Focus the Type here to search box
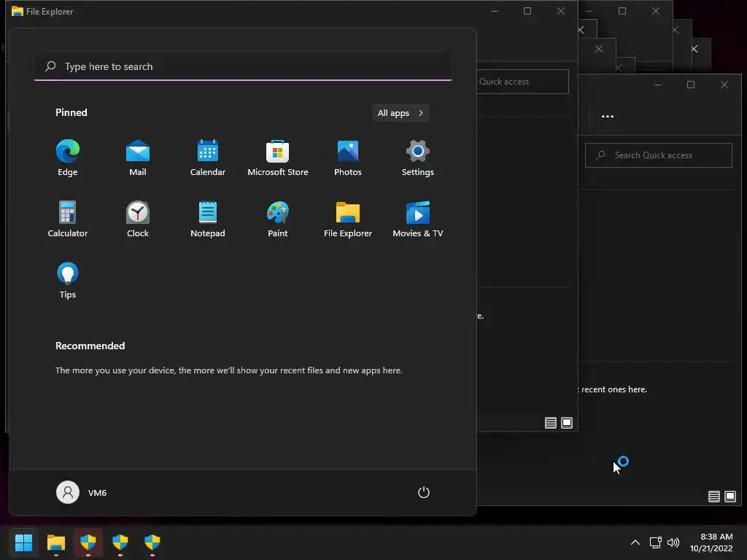Viewport: 747px width, 560px height. tap(243, 66)
